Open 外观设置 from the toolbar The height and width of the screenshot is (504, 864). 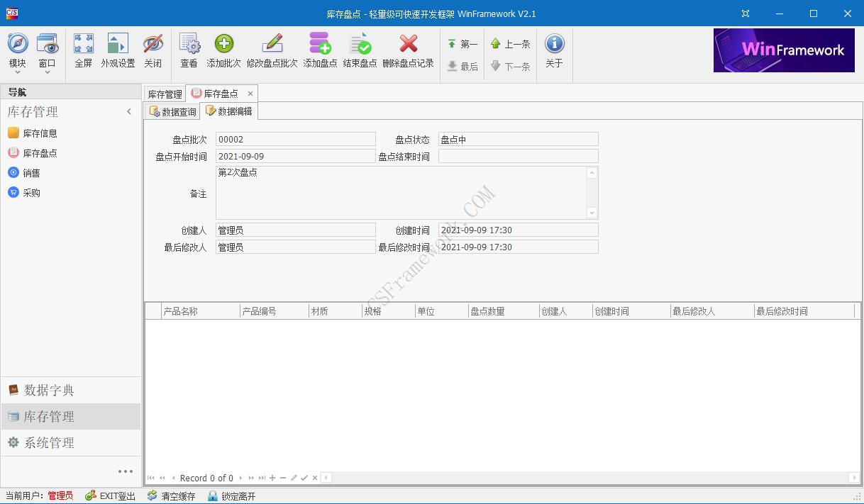click(117, 50)
